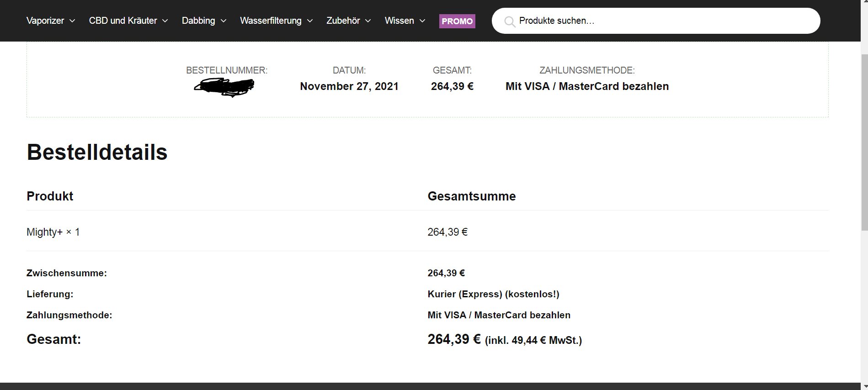
Task: Expand the Zubehör dropdown chevron
Action: coord(368,21)
